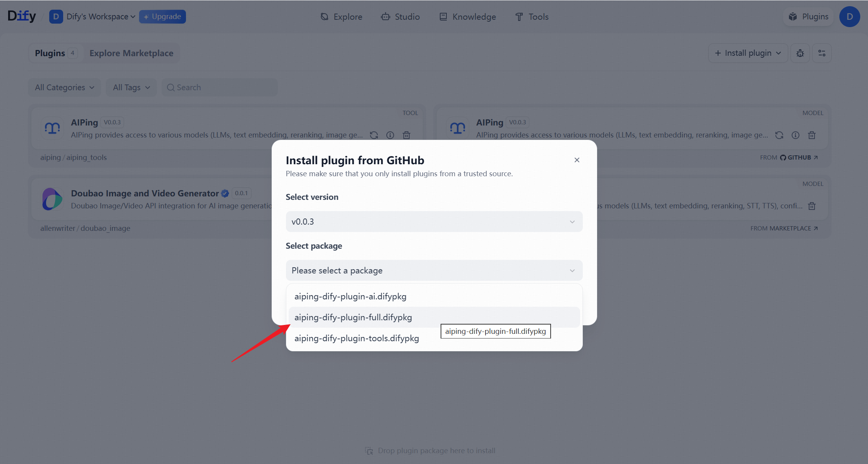Image resolution: width=868 pixels, height=464 pixels.
Task: Open the All Categories filter dropdown
Action: pyautogui.click(x=64, y=88)
